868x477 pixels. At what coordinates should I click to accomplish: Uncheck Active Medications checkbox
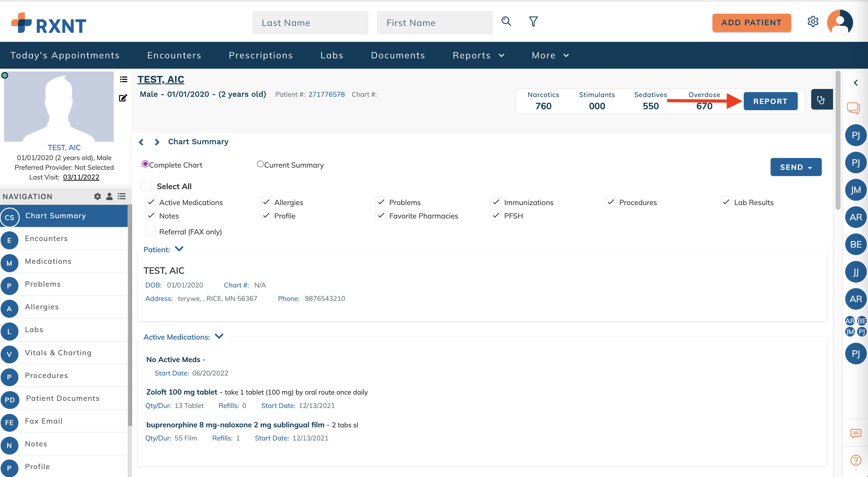151,202
